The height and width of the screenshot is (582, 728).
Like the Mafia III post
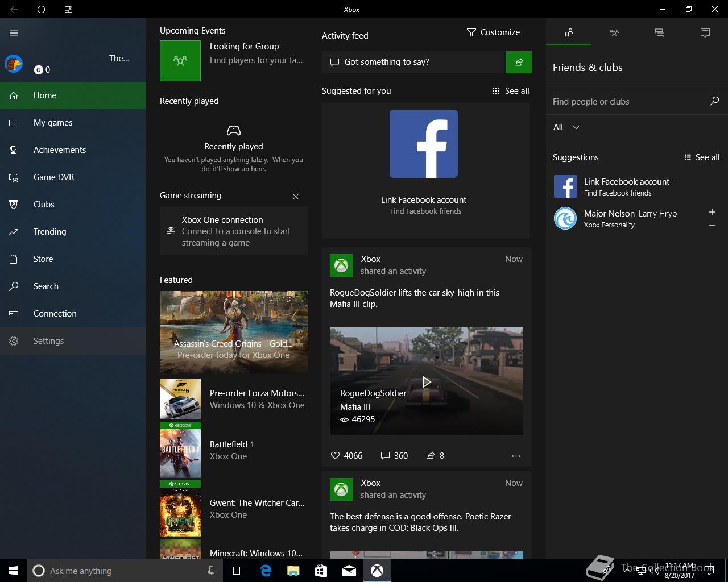click(346, 456)
